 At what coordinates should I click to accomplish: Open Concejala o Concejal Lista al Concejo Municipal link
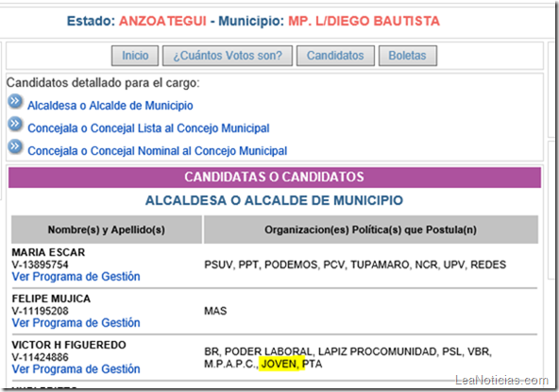[148, 128]
